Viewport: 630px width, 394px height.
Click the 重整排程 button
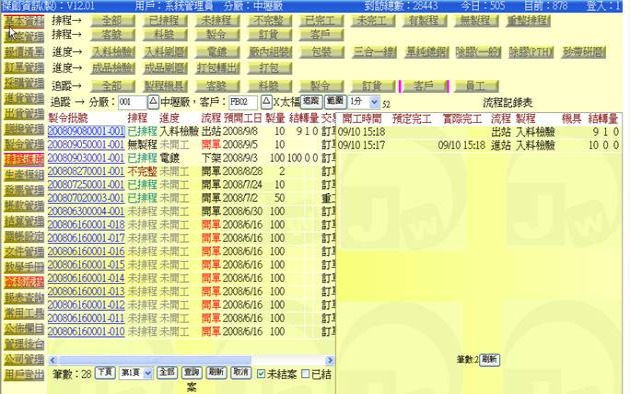pyautogui.click(x=528, y=20)
